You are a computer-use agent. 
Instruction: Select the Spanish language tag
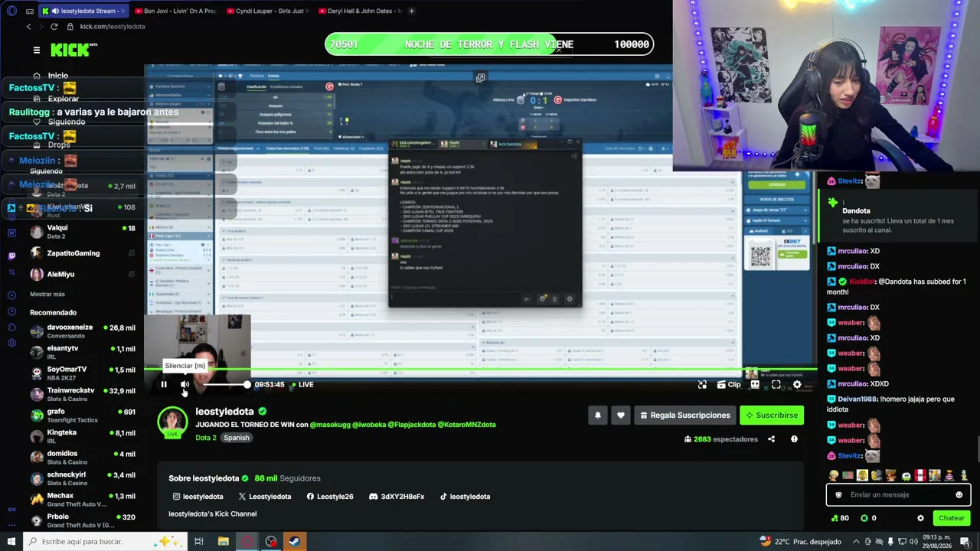coord(237,438)
